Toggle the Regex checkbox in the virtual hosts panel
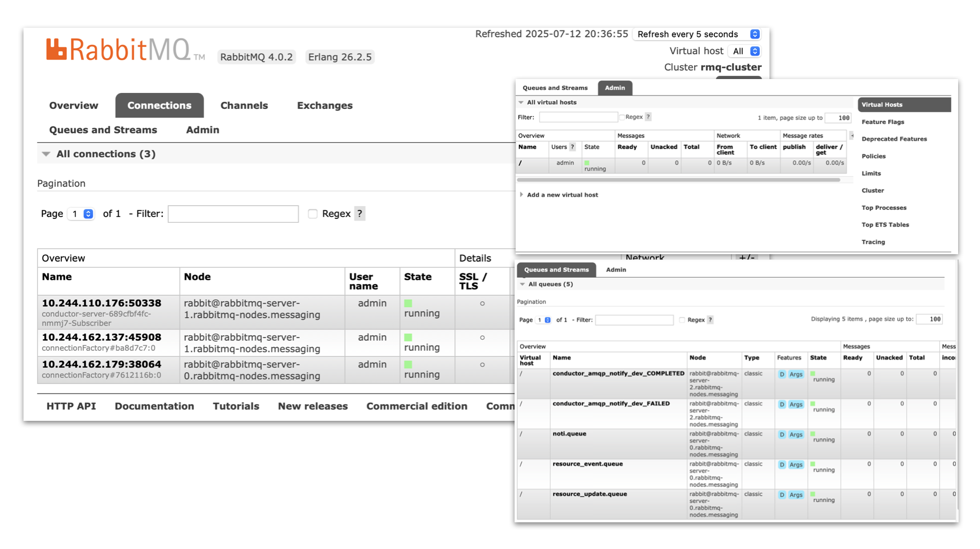Image resolution: width=980 pixels, height=549 pixels. click(x=622, y=117)
